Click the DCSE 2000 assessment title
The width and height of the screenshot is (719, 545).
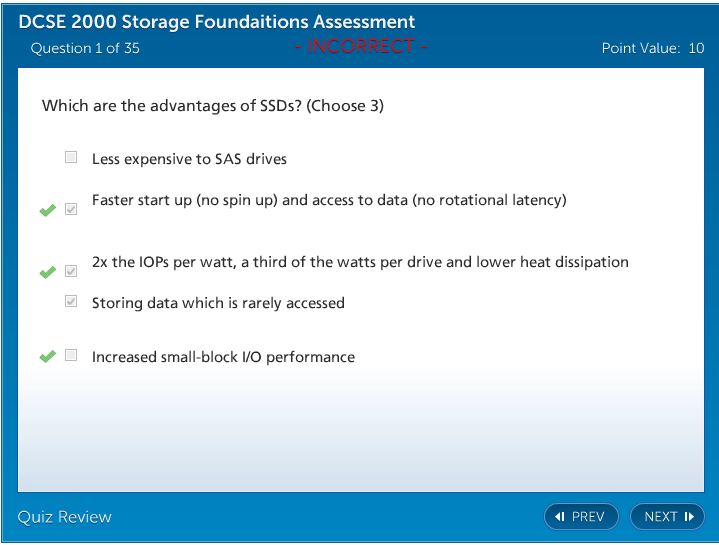click(217, 22)
